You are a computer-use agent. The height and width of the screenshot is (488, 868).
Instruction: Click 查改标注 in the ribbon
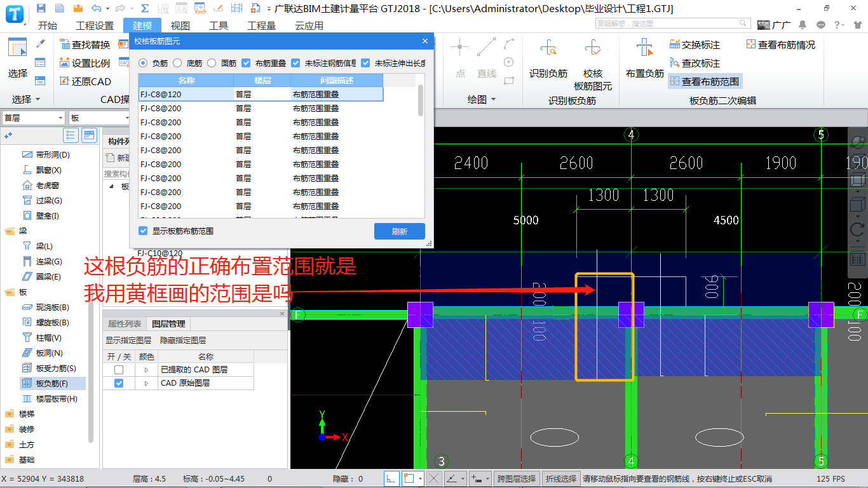[695, 64]
